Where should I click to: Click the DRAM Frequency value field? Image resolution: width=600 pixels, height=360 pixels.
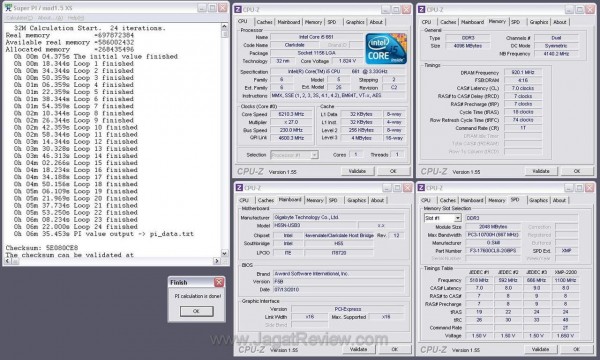pyautogui.click(x=523, y=72)
